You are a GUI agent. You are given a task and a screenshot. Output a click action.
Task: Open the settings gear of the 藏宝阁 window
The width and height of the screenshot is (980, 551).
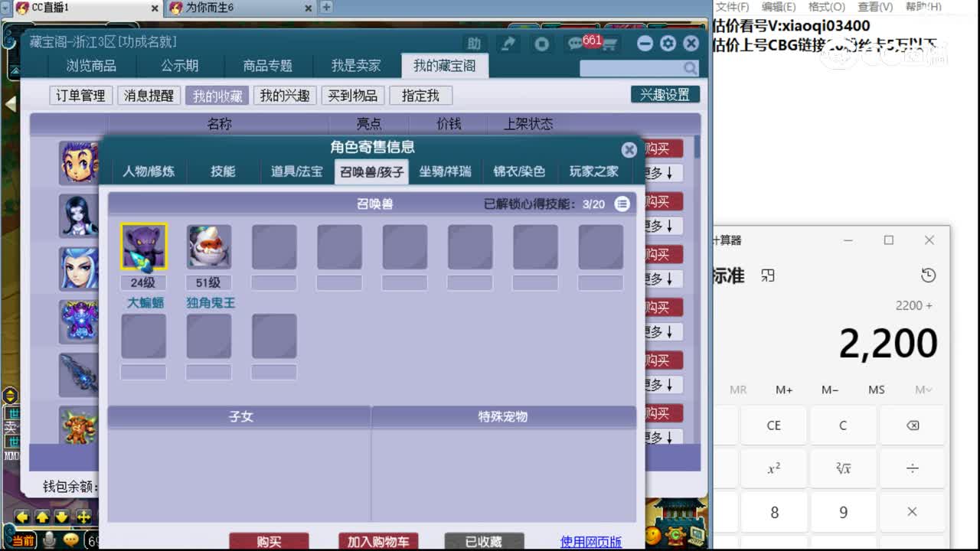668,44
